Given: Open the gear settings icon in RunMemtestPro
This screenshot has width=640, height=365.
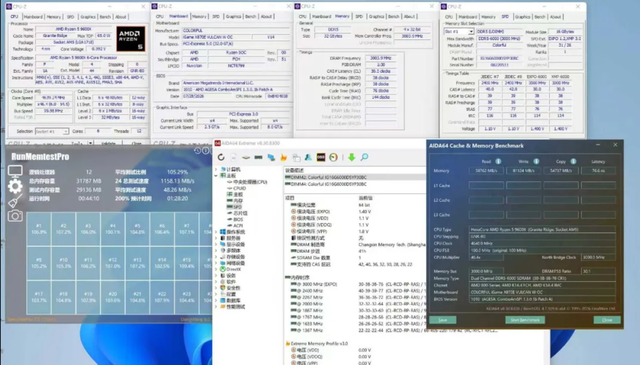Looking at the screenshot, I should (x=15, y=186).
